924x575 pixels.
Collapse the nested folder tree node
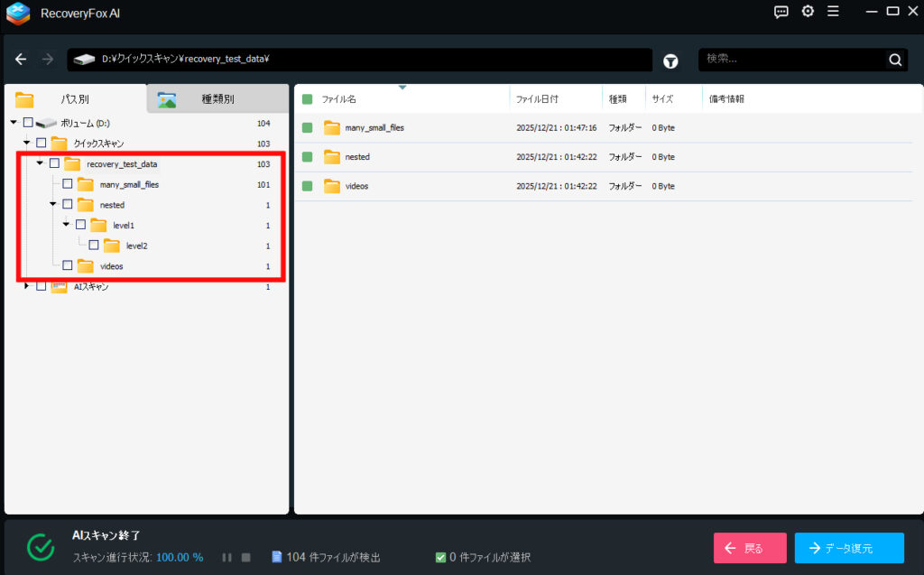[x=53, y=205]
